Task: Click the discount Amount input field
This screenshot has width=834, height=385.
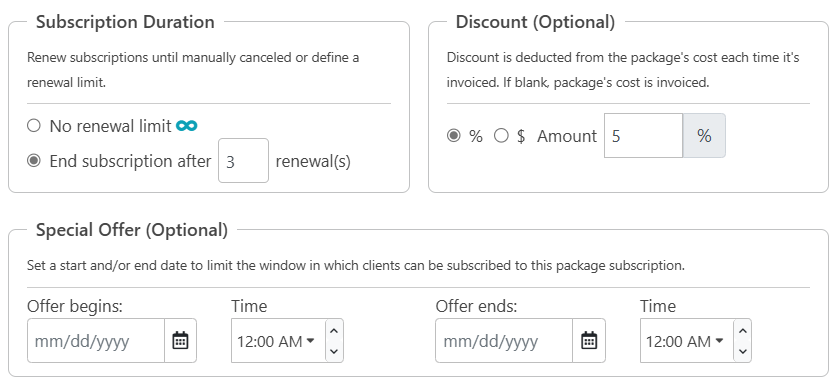Action: pos(644,136)
